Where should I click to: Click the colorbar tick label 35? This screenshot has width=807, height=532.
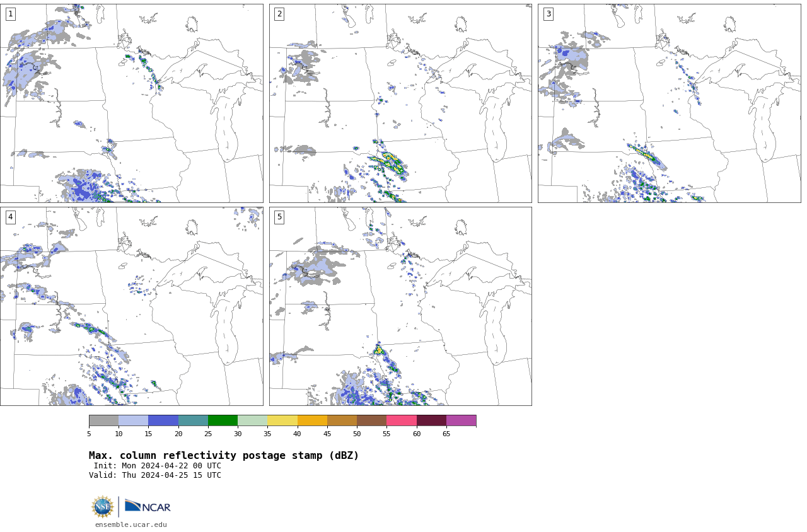click(x=267, y=434)
